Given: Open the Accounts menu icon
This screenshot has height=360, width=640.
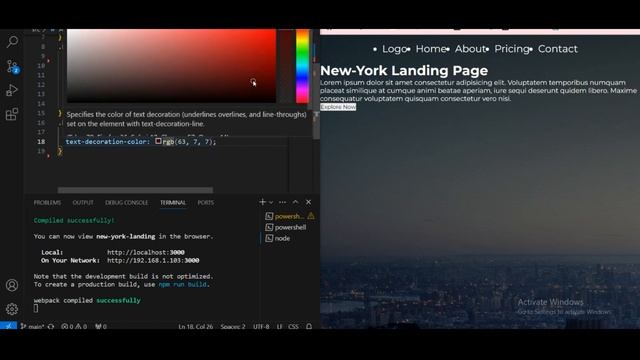Looking at the screenshot, I should click(x=12, y=285).
